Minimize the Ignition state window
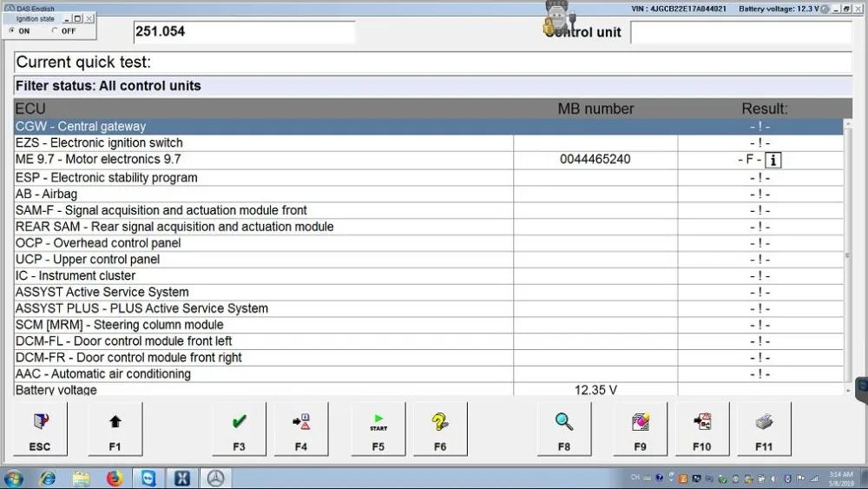The width and height of the screenshot is (868, 489). [x=67, y=19]
